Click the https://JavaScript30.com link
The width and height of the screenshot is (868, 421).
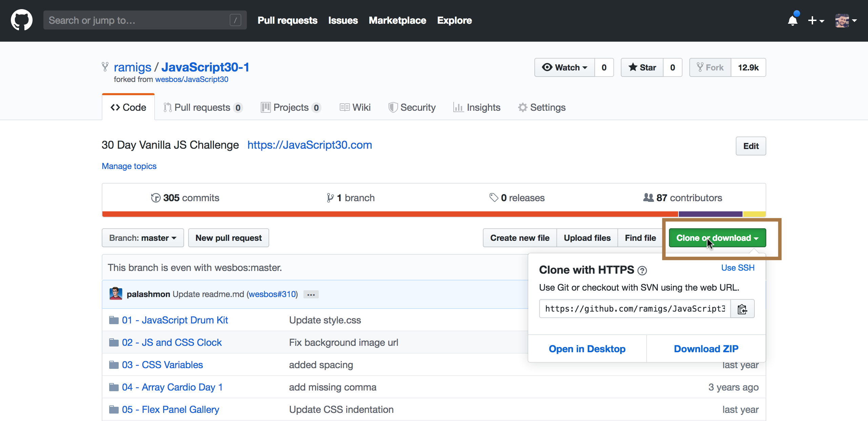(310, 145)
